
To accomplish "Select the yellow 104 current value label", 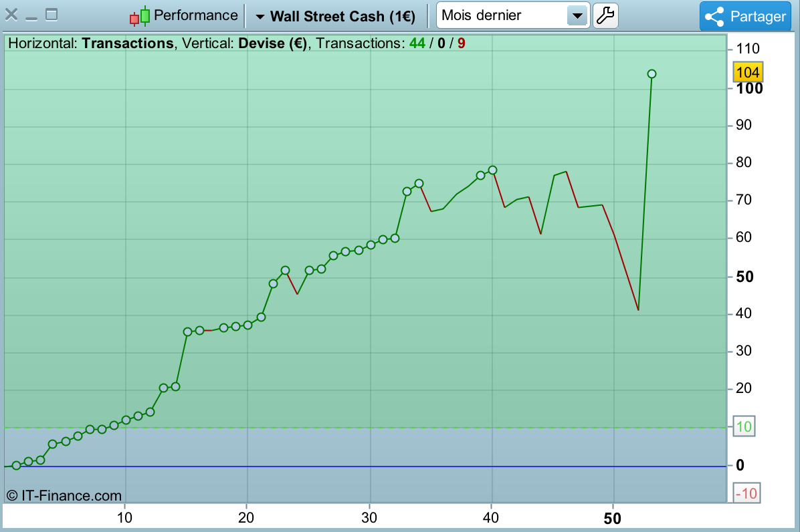I will [x=747, y=72].
